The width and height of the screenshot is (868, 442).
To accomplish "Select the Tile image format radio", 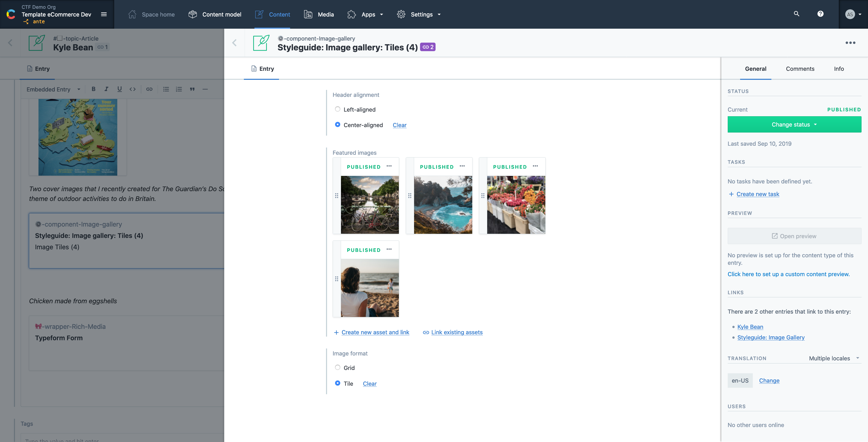I will (x=337, y=383).
